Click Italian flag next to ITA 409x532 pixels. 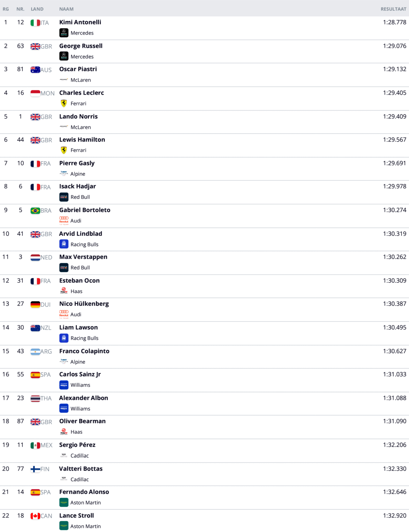tap(35, 23)
